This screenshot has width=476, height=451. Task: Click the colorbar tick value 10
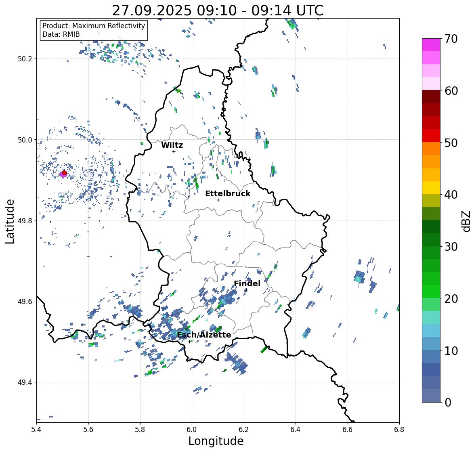coord(451,350)
